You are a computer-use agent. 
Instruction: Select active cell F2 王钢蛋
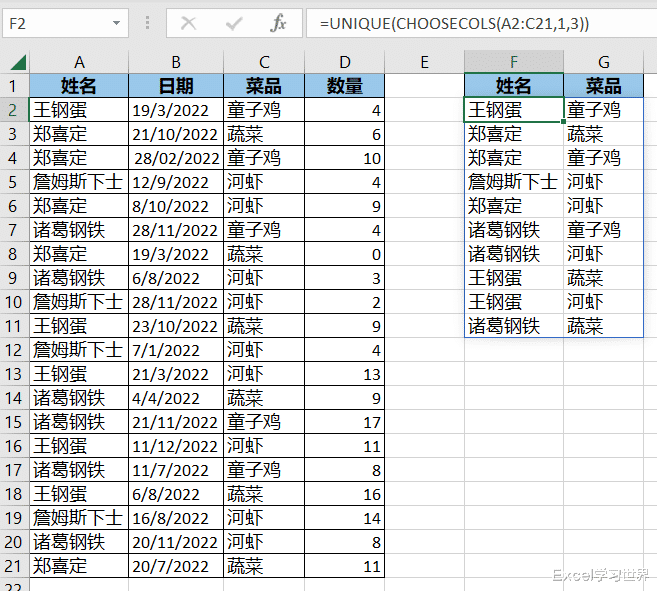tap(514, 110)
